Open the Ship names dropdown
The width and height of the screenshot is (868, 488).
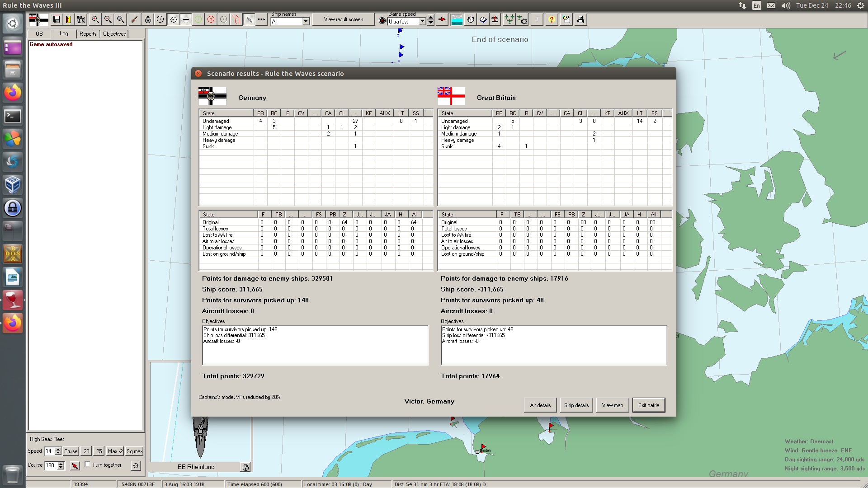click(306, 22)
